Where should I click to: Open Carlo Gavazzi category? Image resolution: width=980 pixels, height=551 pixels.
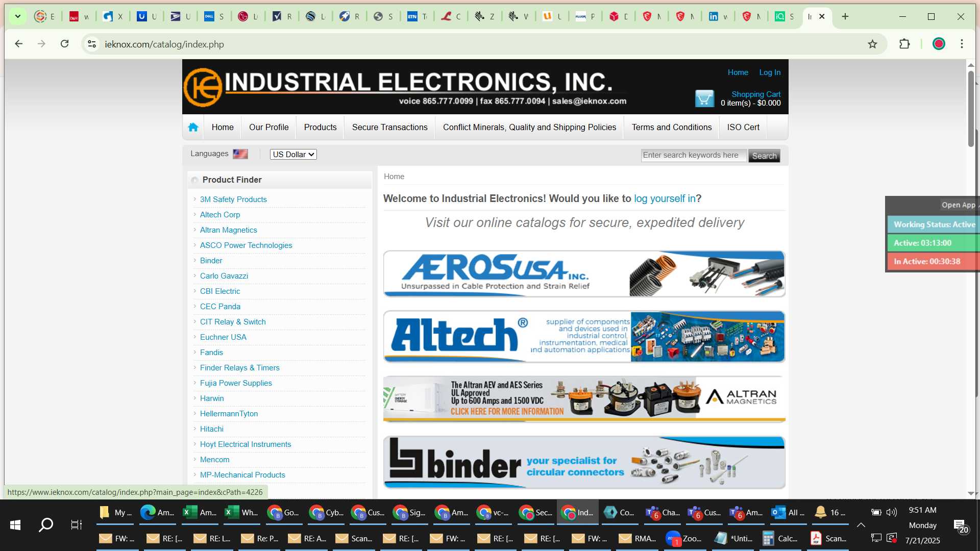coord(224,276)
